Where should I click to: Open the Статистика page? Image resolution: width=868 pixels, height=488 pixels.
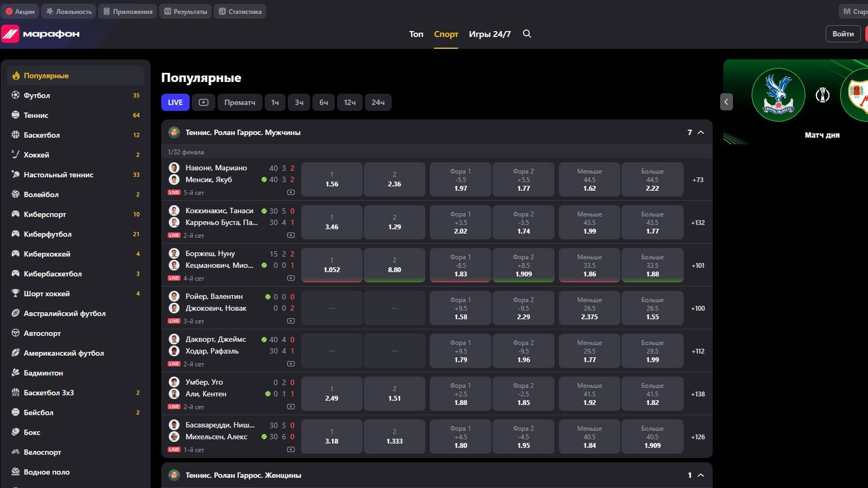(240, 11)
